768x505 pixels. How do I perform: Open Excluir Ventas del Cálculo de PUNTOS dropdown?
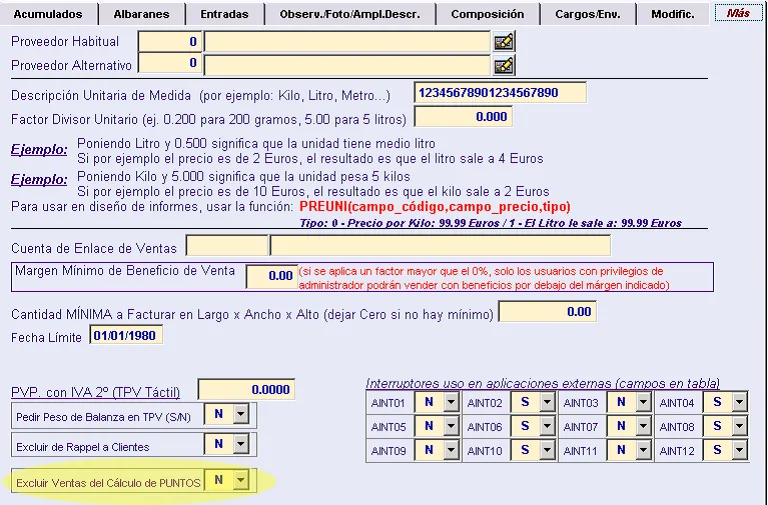point(239,481)
